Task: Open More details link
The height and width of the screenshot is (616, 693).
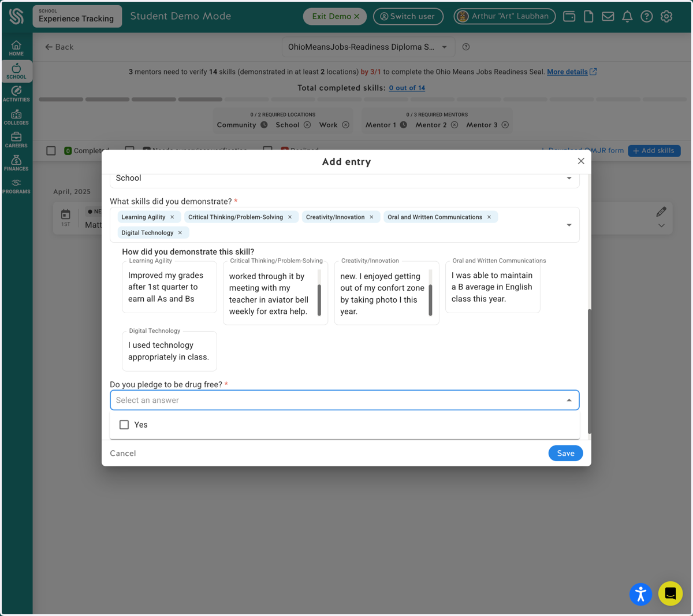Action: point(572,72)
